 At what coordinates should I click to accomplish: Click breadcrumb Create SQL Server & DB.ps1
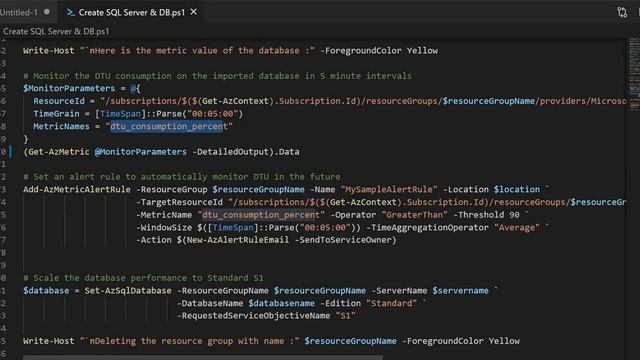tap(56, 31)
